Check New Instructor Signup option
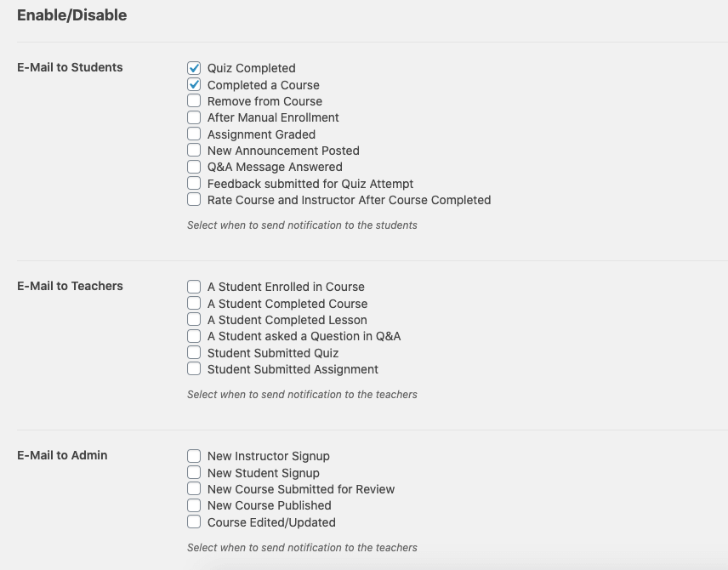The width and height of the screenshot is (728, 570). click(194, 456)
